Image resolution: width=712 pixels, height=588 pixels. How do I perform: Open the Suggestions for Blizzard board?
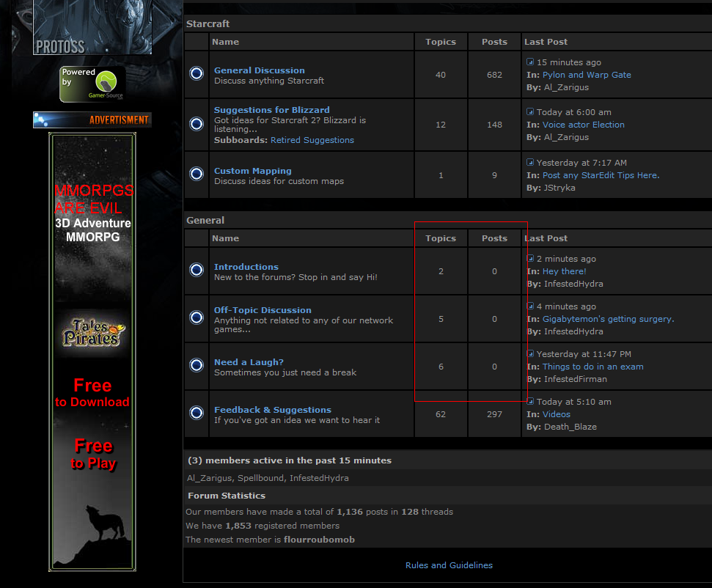tap(271, 110)
